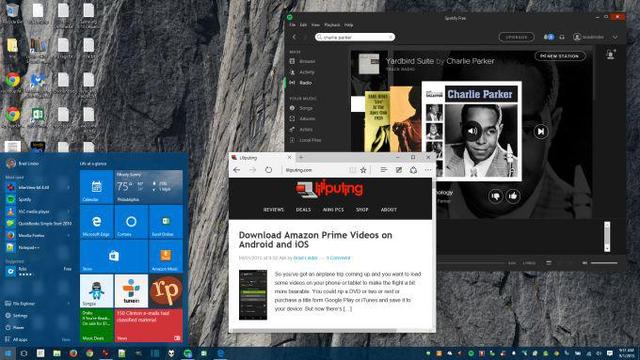This screenshot has height=360, width=640.
Task: Open a new tab in Edge
Action: pos(301,157)
